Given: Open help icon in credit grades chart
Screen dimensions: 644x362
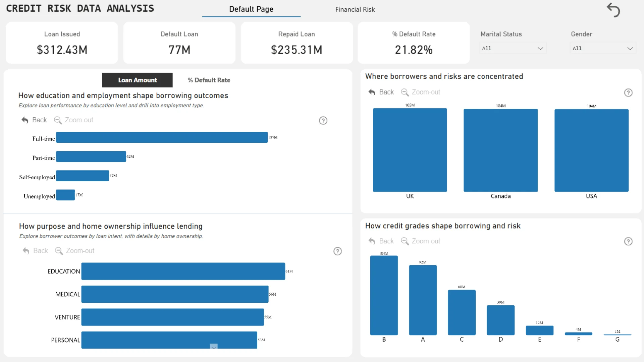Looking at the screenshot, I should click(x=628, y=242).
